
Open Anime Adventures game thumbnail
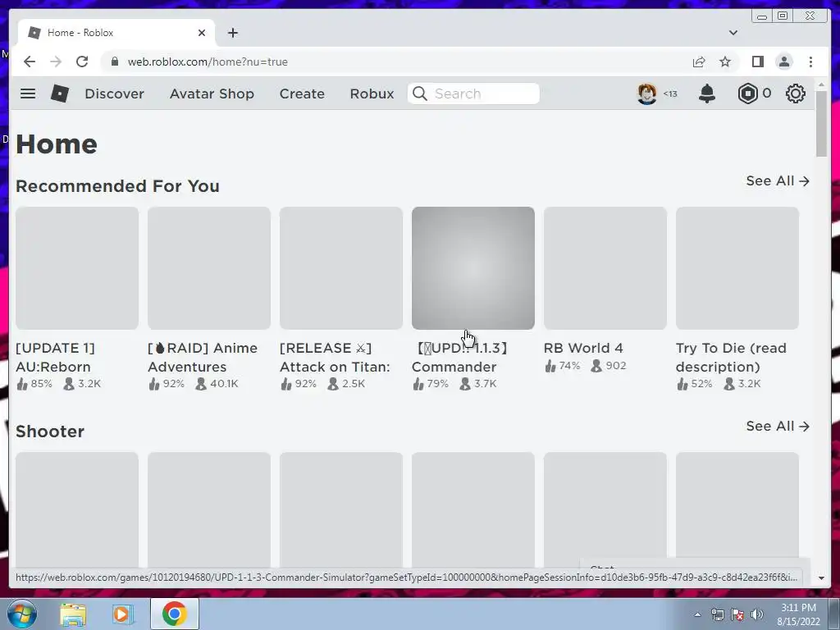[x=209, y=268]
